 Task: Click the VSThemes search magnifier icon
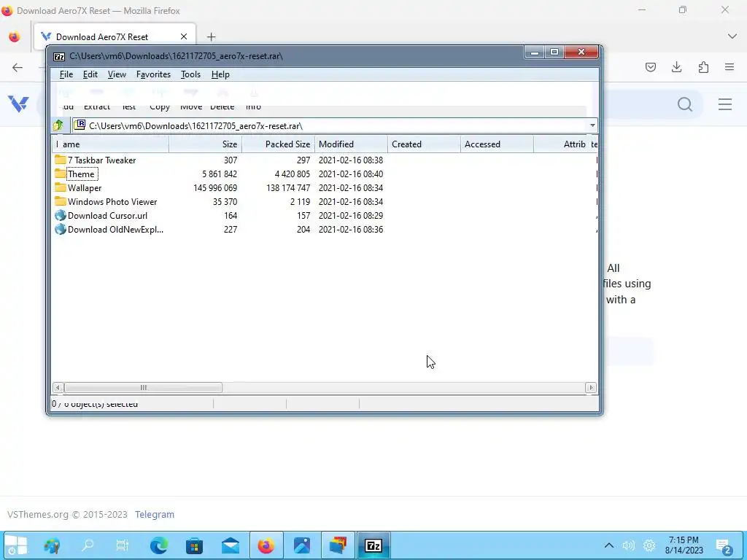tap(684, 104)
